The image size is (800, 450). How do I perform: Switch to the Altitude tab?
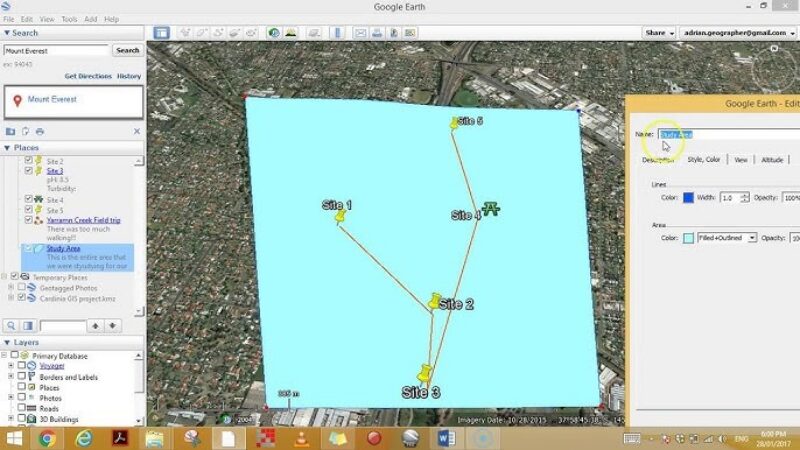(772, 160)
